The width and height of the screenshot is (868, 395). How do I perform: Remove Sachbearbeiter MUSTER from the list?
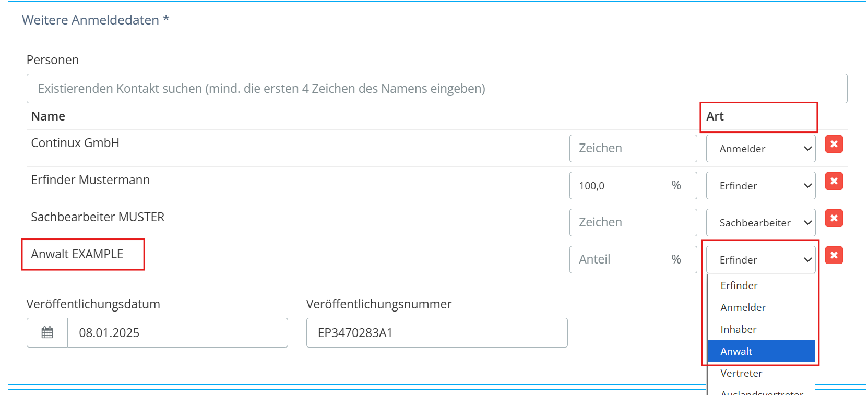point(834,218)
